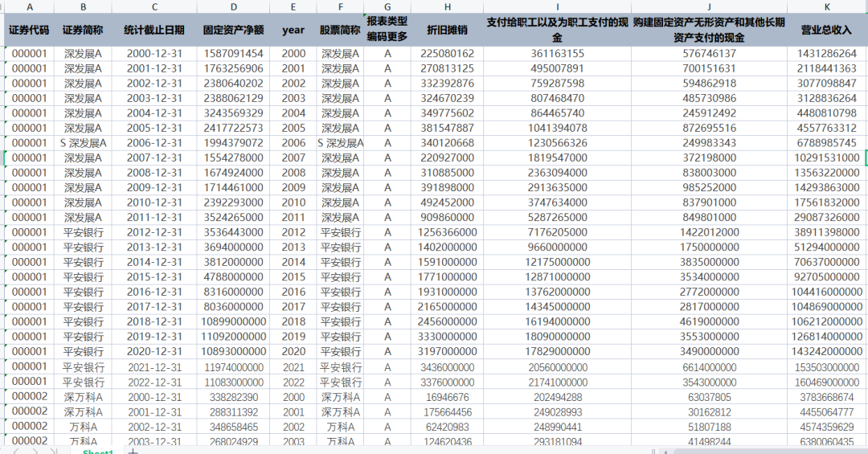Select column E header

pos(293,6)
